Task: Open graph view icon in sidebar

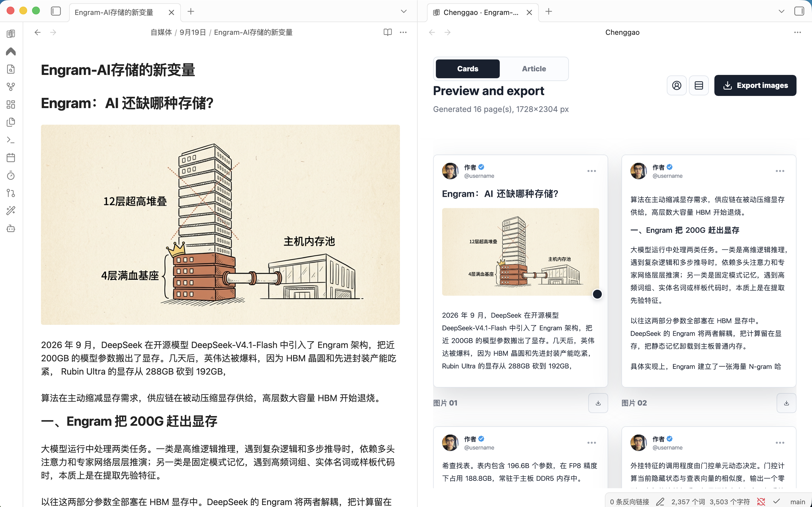Action: 11,87
